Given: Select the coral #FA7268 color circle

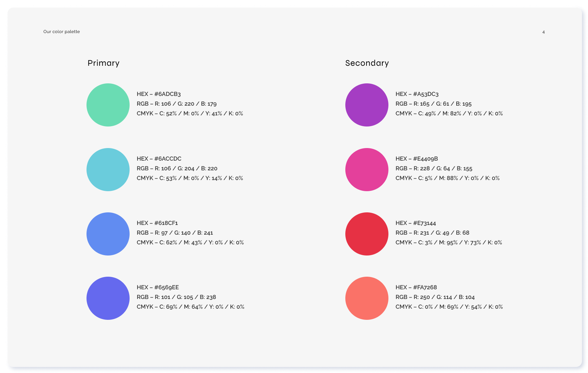Looking at the screenshot, I should [367, 298].
